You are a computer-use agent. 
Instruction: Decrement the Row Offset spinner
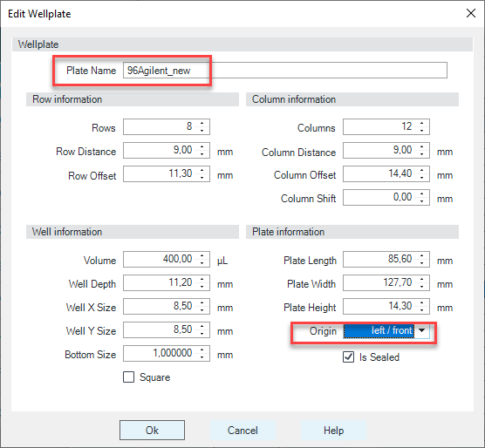pos(202,177)
